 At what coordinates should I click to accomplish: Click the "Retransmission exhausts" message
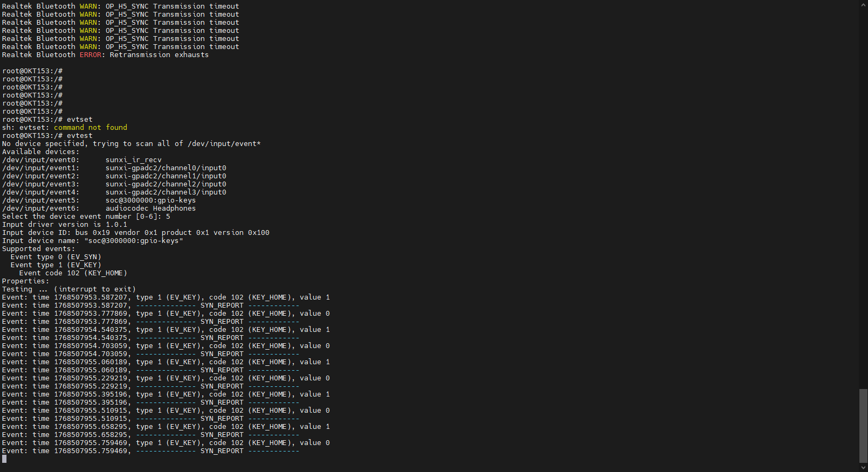point(159,55)
